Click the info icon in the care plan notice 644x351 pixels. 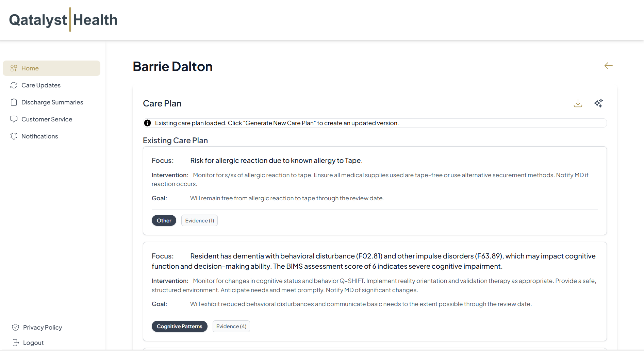(147, 123)
